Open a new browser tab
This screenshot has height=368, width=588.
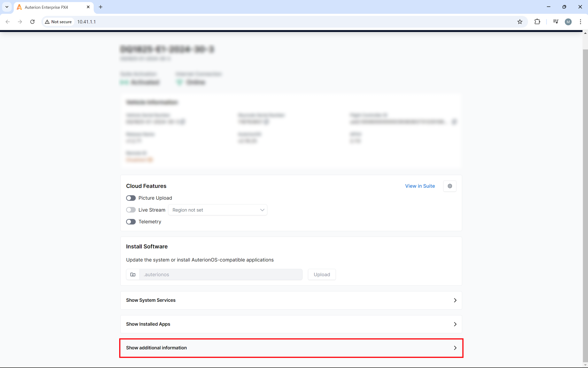pos(101,7)
